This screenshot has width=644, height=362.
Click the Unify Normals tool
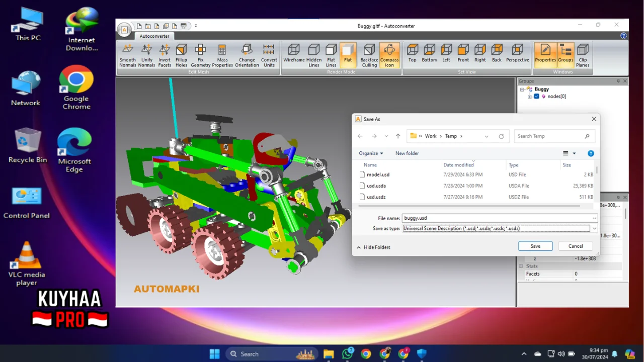pos(146,55)
